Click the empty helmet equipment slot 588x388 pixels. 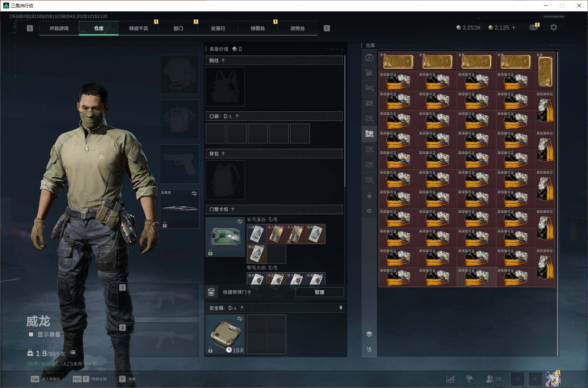coord(179,74)
